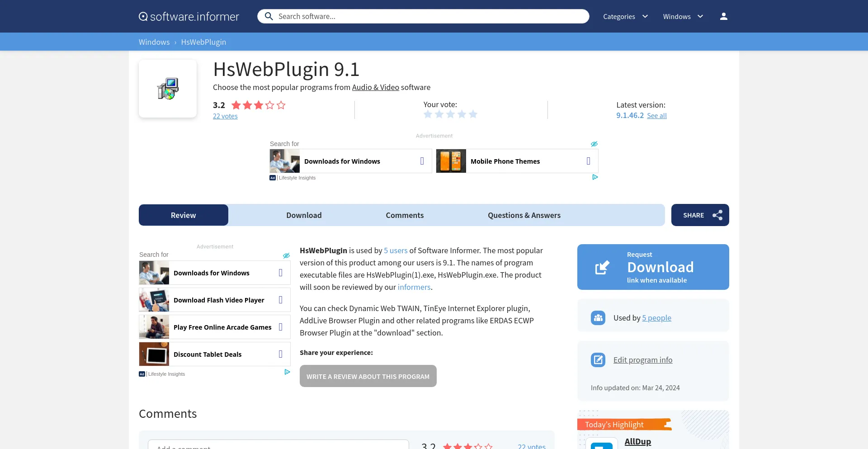Click the Used by people group icon
The image size is (868, 449).
click(x=598, y=318)
